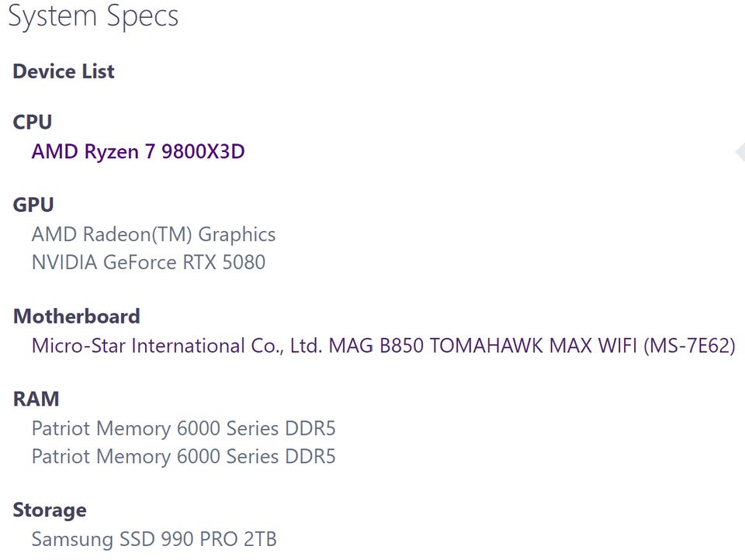Select the Device List heading
The width and height of the screenshot is (745, 560).
tap(64, 71)
